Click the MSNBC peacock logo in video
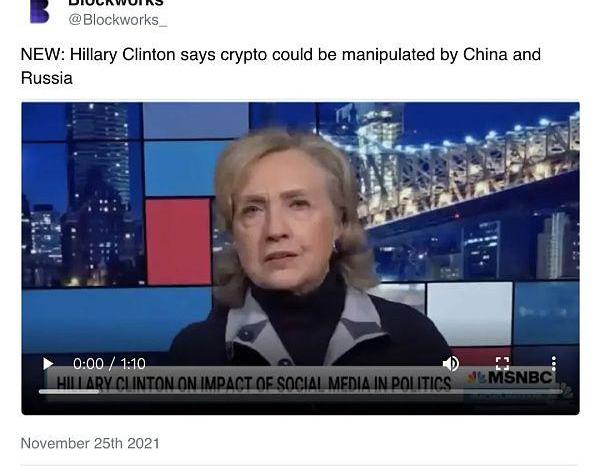Screen dimensions: 600x472 pyautogui.click(x=476, y=378)
